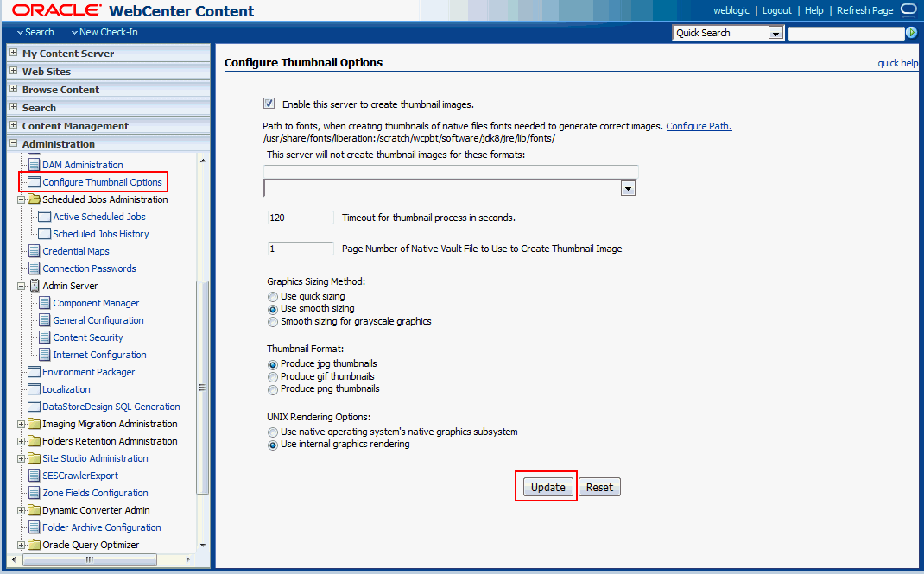The height and width of the screenshot is (574, 924).
Task: Click the Scheduled Jobs Administration folder icon
Action: point(35,199)
